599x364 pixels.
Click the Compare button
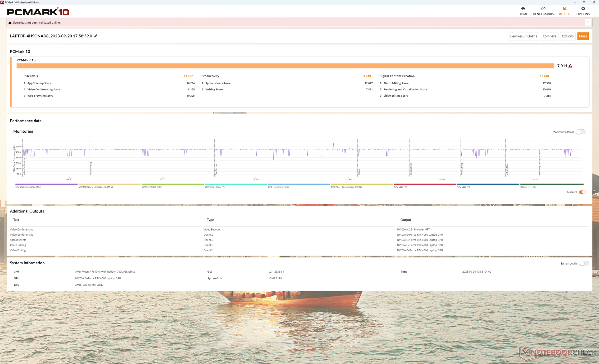tap(549, 36)
